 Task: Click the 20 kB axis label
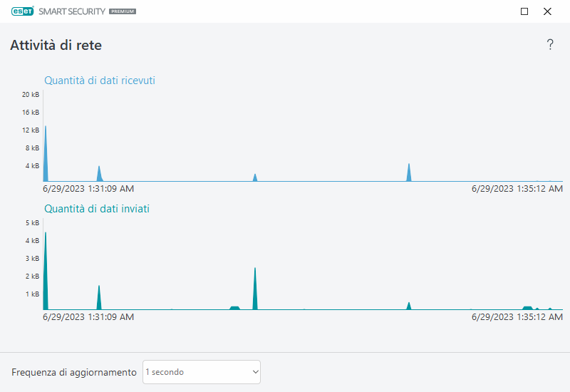pos(31,95)
